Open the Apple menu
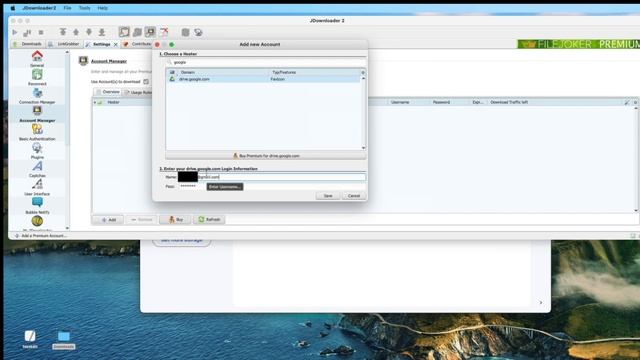Screen dimensions: 640x360 point(13,8)
